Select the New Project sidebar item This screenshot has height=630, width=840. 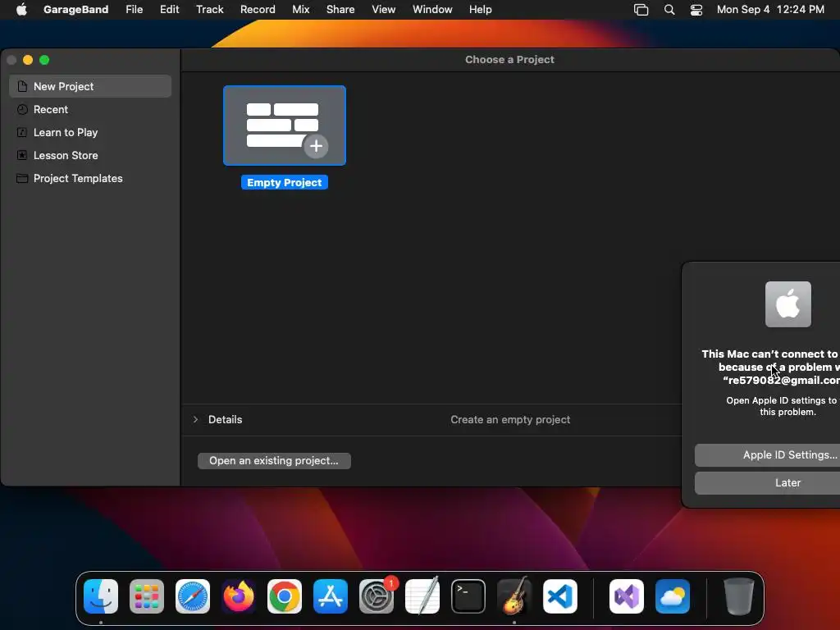click(90, 86)
